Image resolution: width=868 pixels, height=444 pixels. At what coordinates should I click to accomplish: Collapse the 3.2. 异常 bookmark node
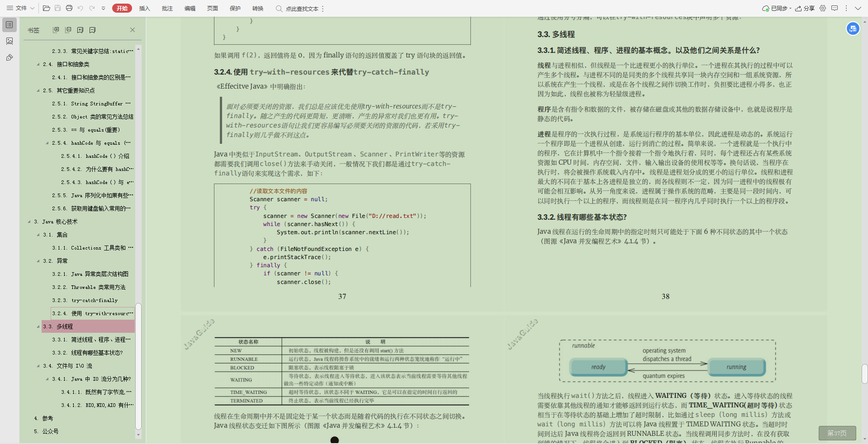38,261
